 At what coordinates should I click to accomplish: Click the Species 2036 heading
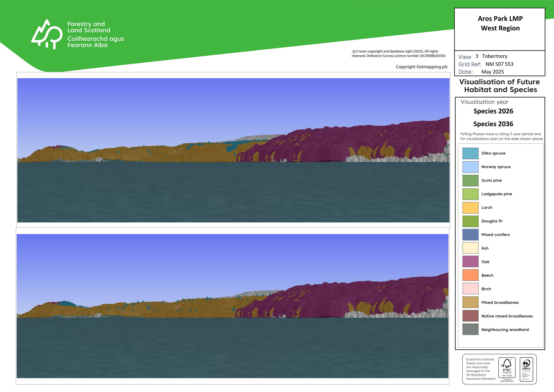[x=493, y=124]
